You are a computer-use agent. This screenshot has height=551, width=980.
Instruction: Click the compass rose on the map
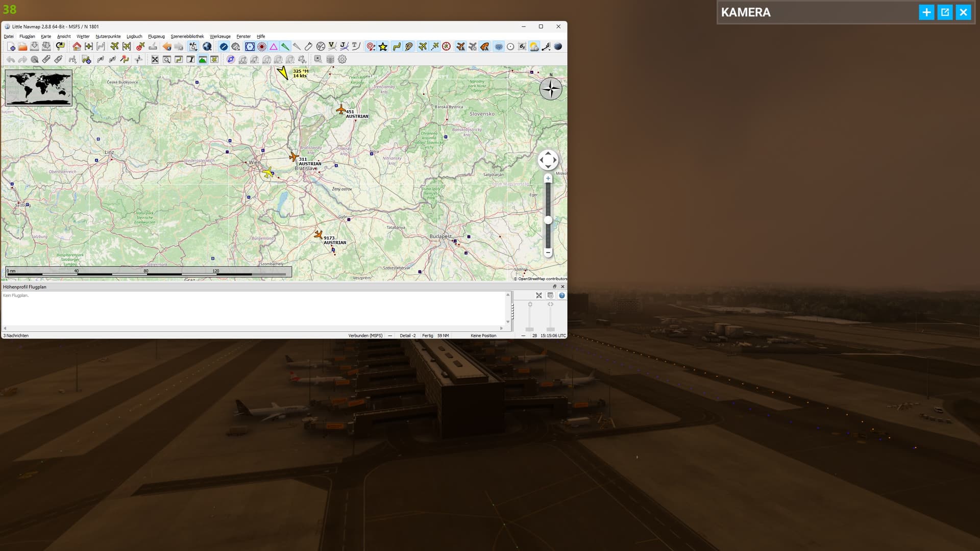(x=550, y=88)
